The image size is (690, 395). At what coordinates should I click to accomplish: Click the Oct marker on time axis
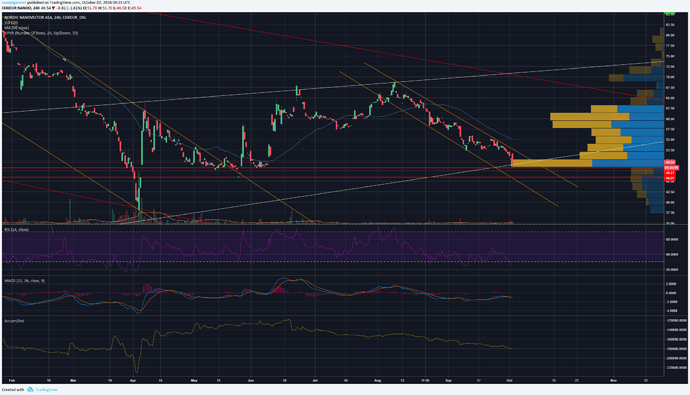(510, 380)
